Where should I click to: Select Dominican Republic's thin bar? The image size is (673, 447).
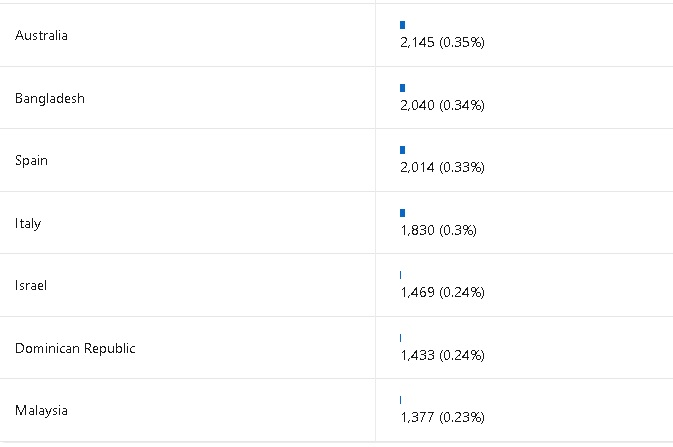(400, 338)
